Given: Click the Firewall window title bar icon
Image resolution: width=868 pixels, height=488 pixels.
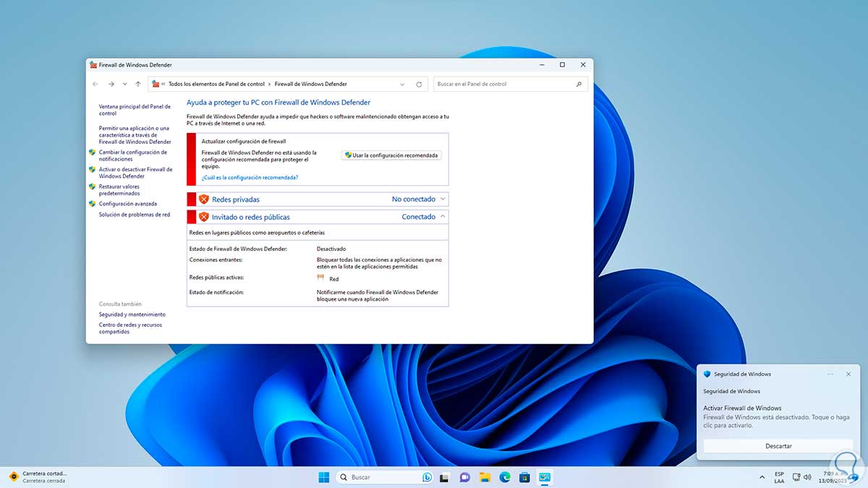Looking at the screenshot, I should pyautogui.click(x=93, y=64).
